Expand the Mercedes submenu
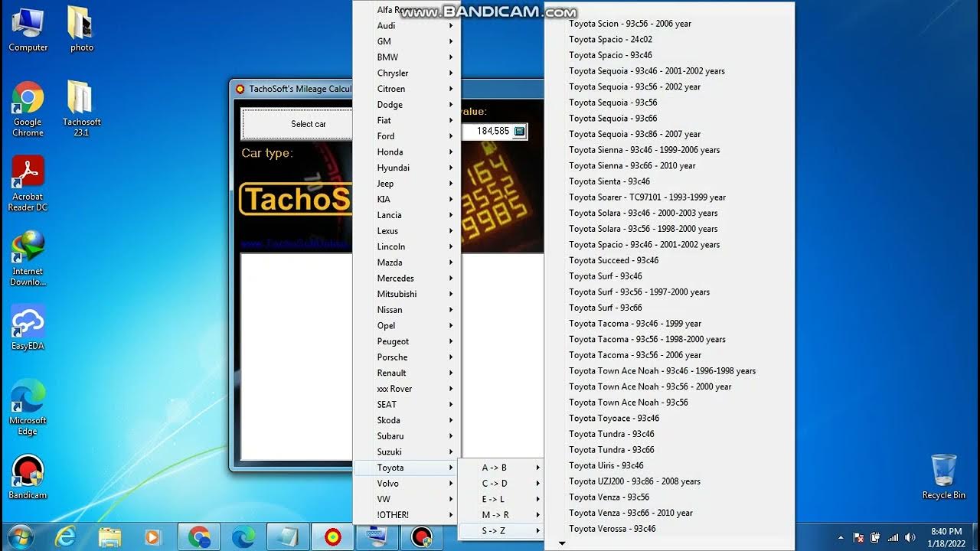Viewport: 980px width, 551px height. click(407, 278)
